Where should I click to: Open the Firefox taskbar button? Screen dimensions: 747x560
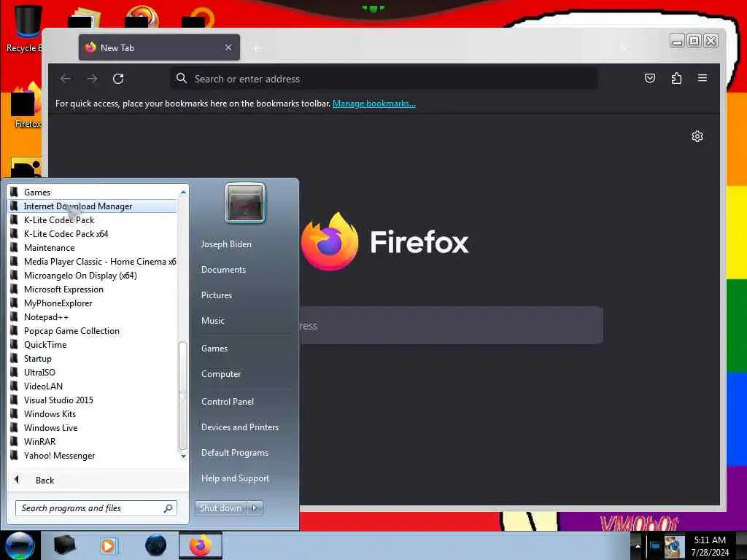tap(201, 545)
